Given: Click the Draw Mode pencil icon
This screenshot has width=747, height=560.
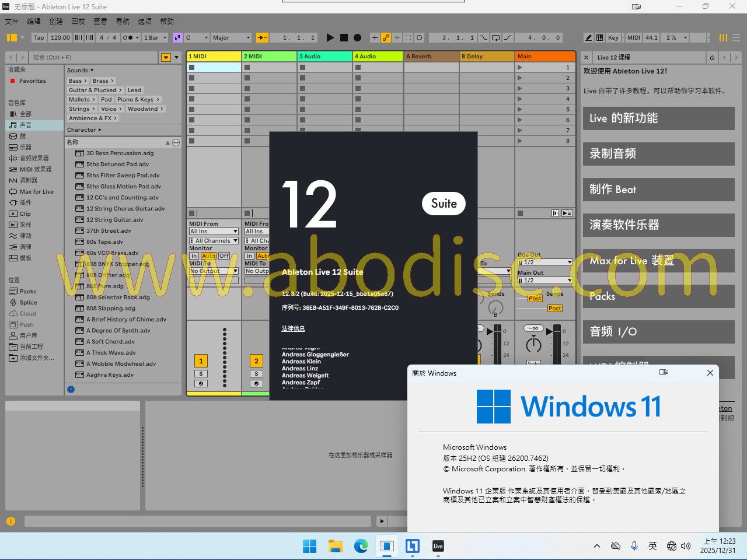Looking at the screenshot, I should [589, 37].
